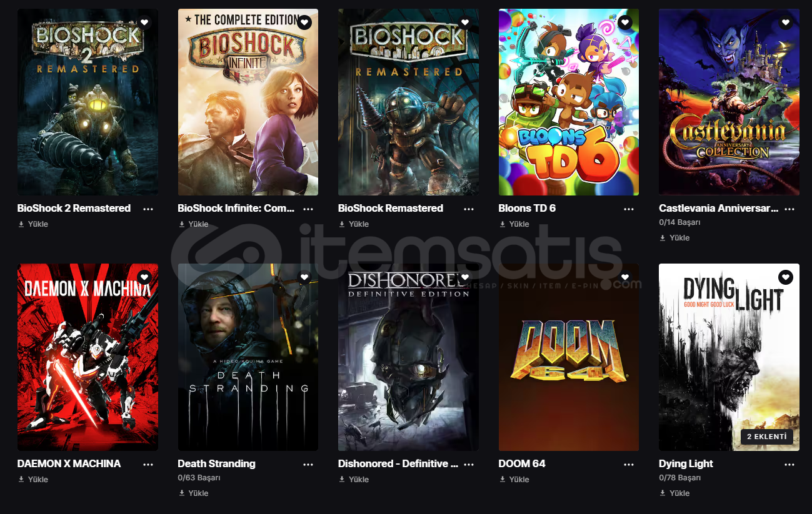812x514 pixels.
Task: Select the BioShock Remastered title text
Action: click(391, 209)
